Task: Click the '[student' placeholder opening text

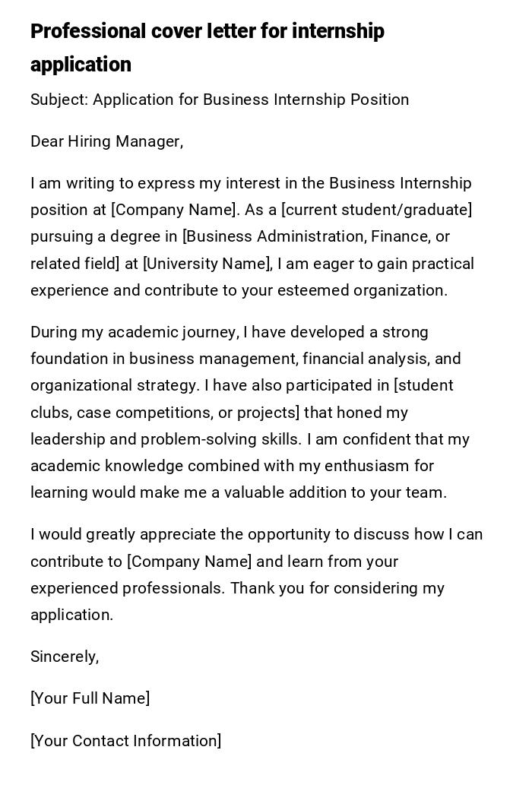Action: tap(423, 386)
